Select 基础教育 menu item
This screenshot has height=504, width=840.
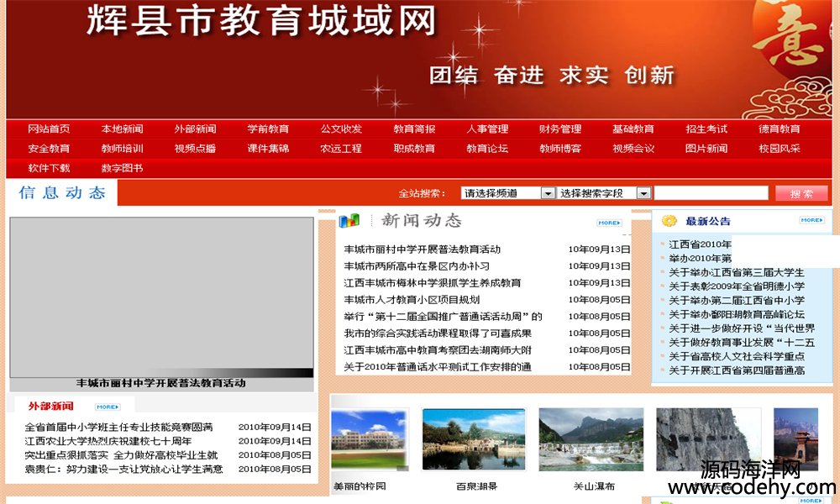(633, 129)
